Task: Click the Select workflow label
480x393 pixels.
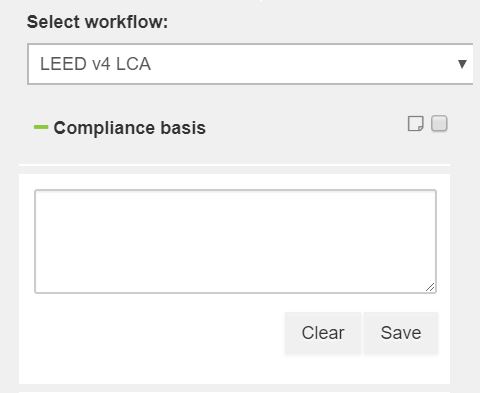Action: (97, 22)
